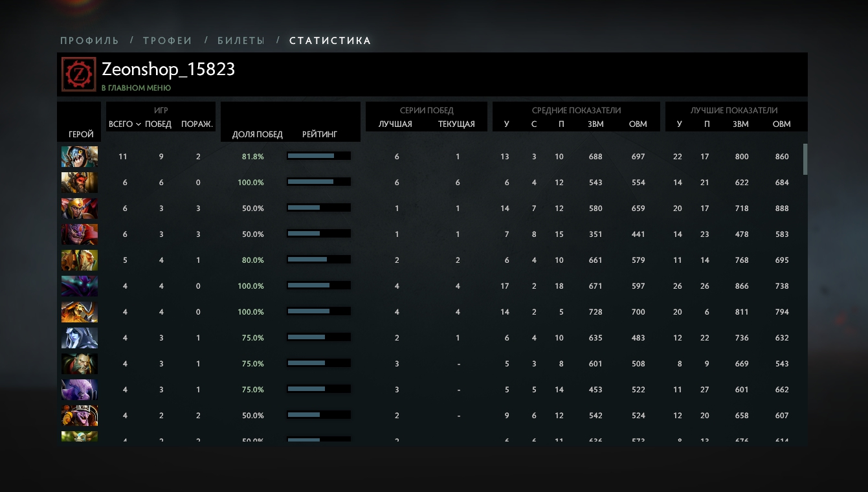Screen dimensions: 868x492
Task: Click the ЛУЧШИЕ ПОКАЗАТЕЛИ group header
Action: tap(734, 111)
